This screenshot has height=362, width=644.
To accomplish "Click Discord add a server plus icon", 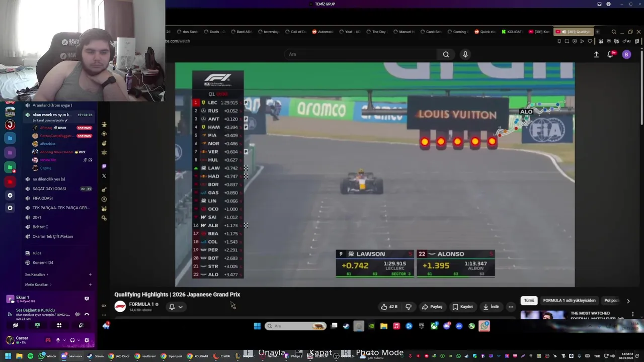I will (10, 195).
